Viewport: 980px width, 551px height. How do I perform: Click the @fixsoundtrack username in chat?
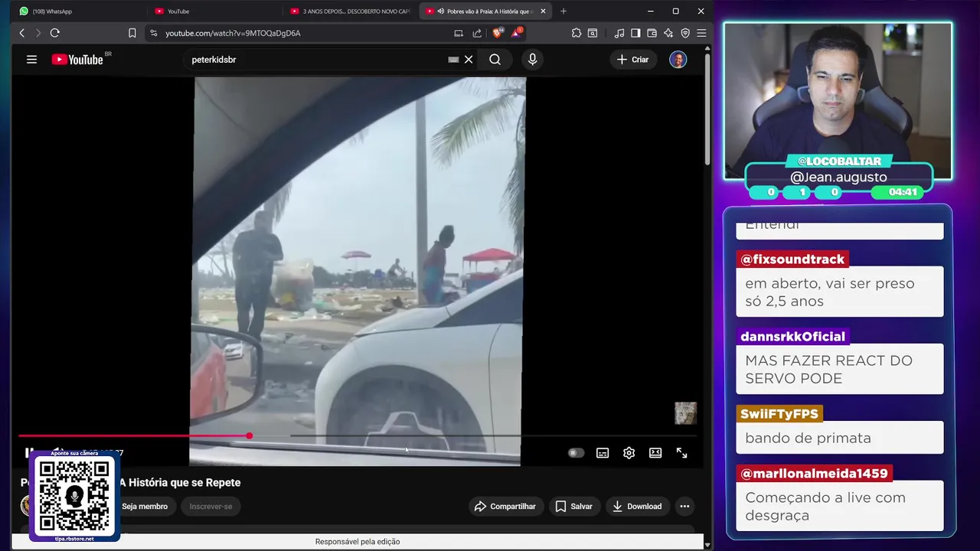click(792, 259)
